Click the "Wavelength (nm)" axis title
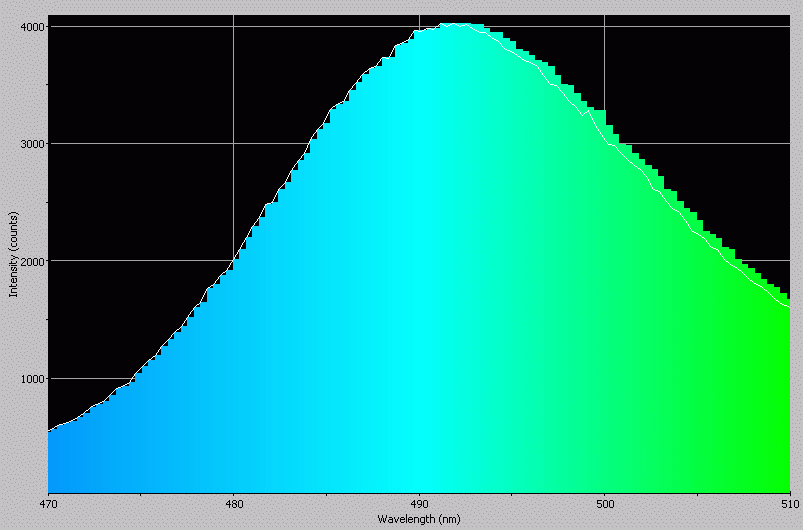 click(418, 520)
